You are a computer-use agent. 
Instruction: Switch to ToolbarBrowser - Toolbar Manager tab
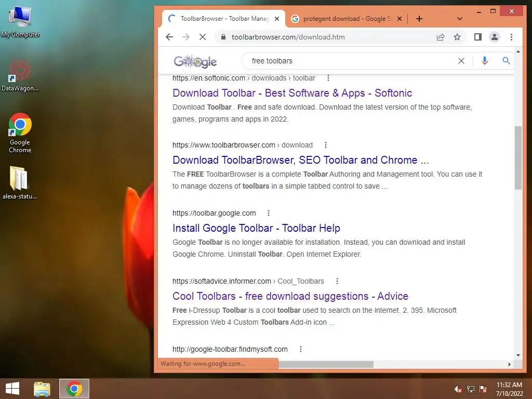click(224, 19)
